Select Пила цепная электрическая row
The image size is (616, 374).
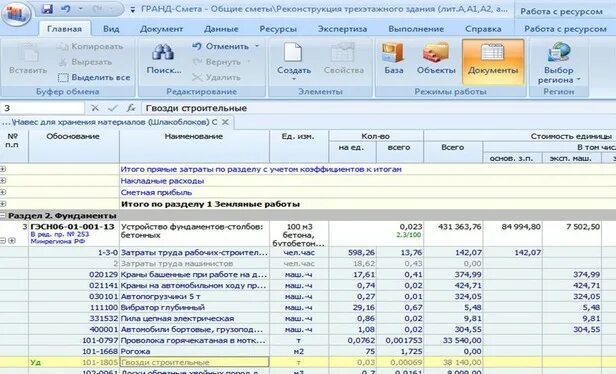[308, 319]
